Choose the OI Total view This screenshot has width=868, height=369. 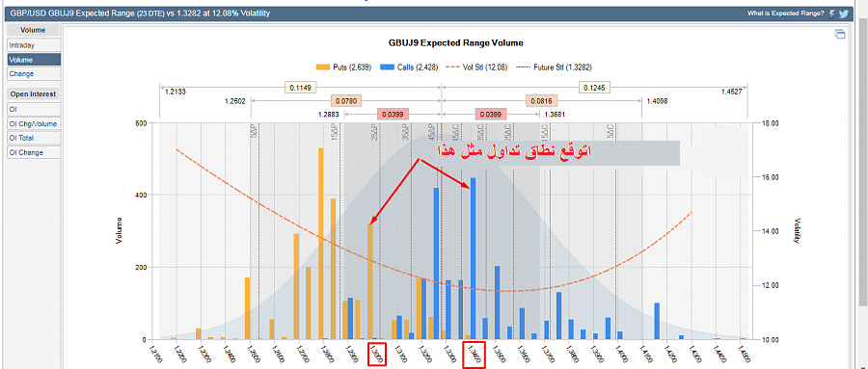[x=33, y=139]
